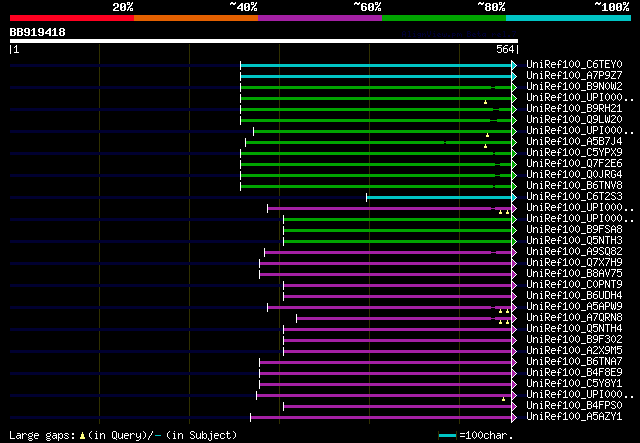The image size is (640, 443).
Task: Open the UniRef100_B9N0W2 hit label
Action: (x=574, y=87)
